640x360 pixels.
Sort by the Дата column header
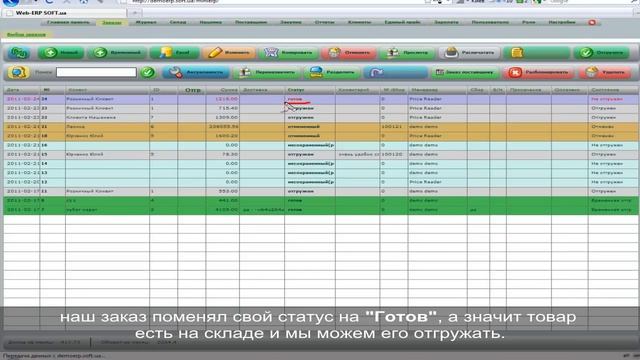pos(22,90)
